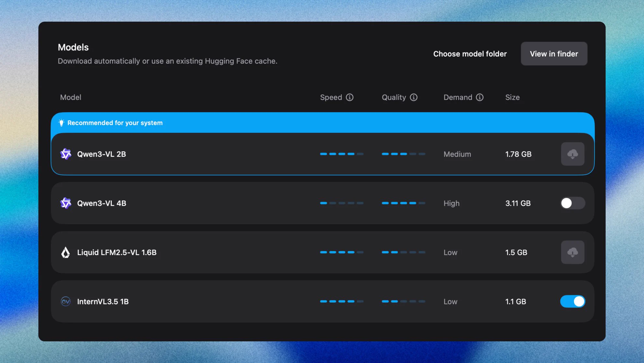Click the Medium demand label
644x363 pixels.
click(x=457, y=154)
